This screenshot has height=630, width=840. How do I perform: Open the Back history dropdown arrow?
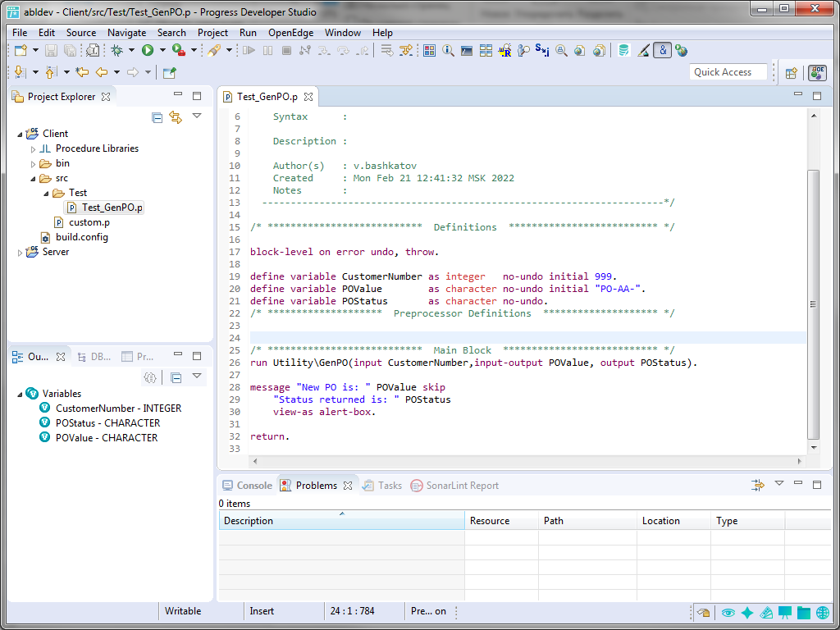pos(116,72)
